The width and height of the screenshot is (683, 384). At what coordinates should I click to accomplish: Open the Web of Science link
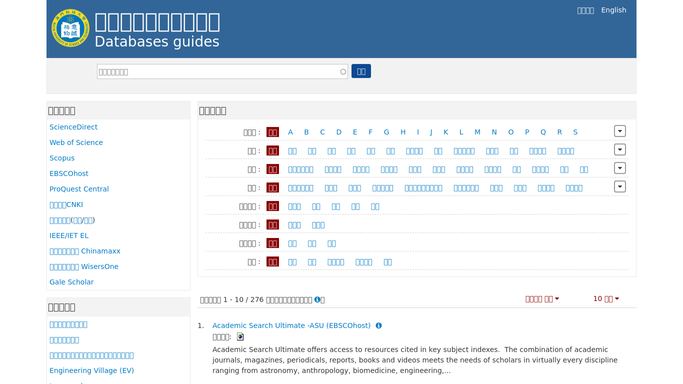pyautogui.click(x=76, y=142)
